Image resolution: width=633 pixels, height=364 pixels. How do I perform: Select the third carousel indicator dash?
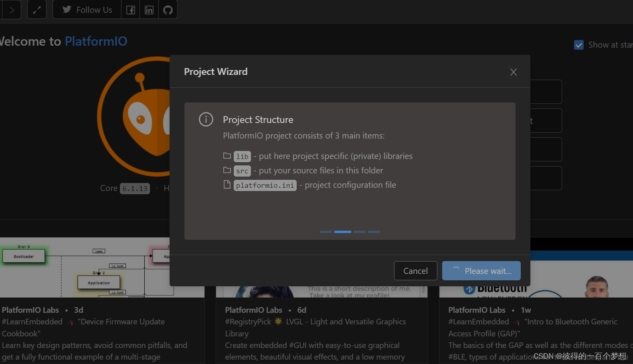coord(360,231)
